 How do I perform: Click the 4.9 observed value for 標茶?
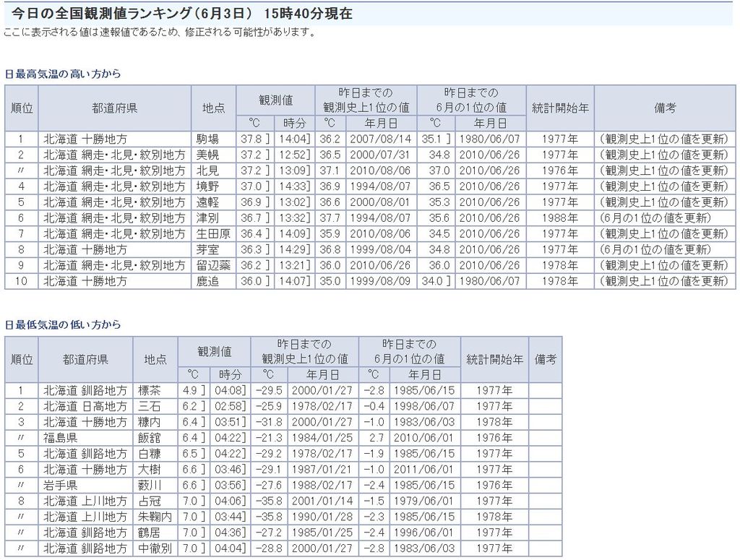tap(191, 390)
